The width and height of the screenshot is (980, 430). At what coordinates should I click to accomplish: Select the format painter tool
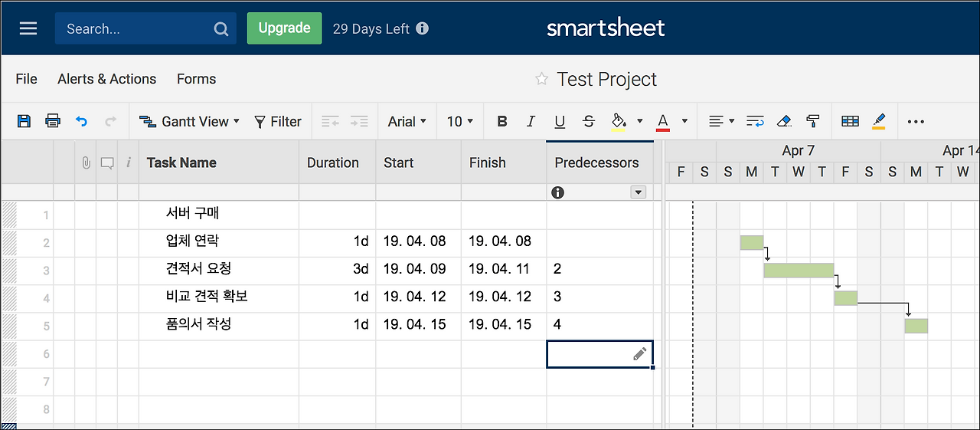click(813, 121)
